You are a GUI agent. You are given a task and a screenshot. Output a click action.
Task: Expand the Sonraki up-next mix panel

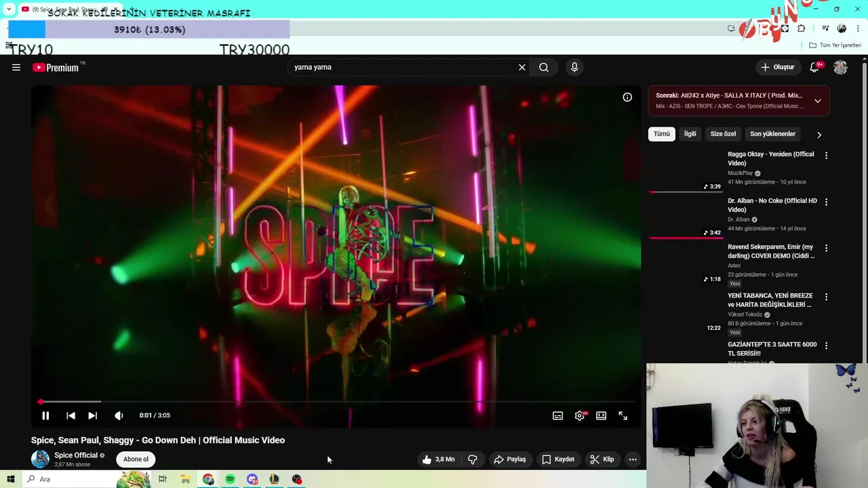817,101
